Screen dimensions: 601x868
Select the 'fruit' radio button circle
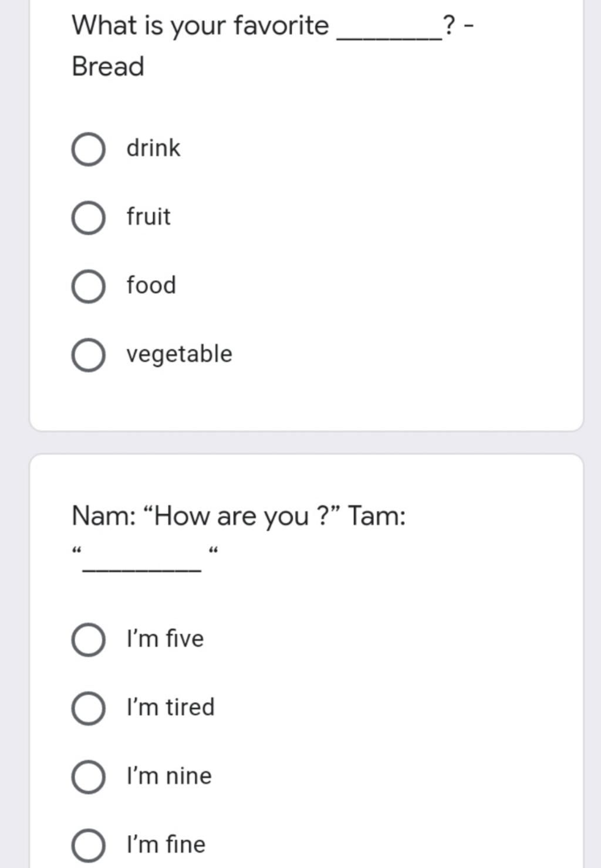[x=89, y=218]
